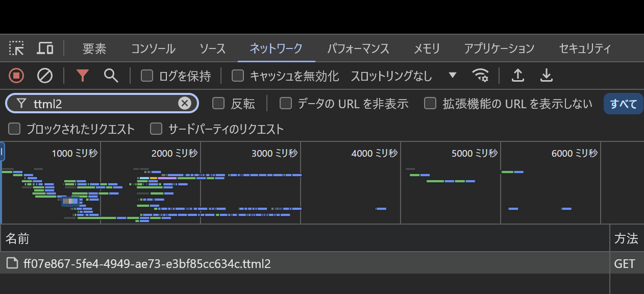Switch to the ソース tab

click(x=212, y=49)
